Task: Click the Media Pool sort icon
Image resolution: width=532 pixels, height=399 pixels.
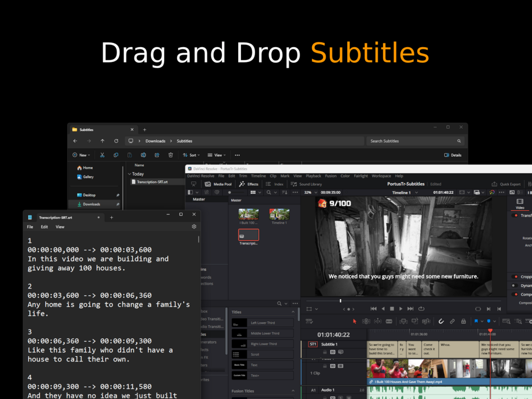Action: click(x=285, y=193)
